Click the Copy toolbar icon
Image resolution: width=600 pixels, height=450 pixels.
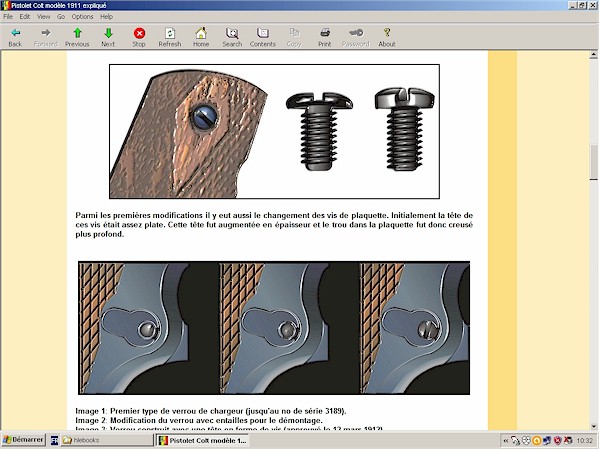pos(294,37)
